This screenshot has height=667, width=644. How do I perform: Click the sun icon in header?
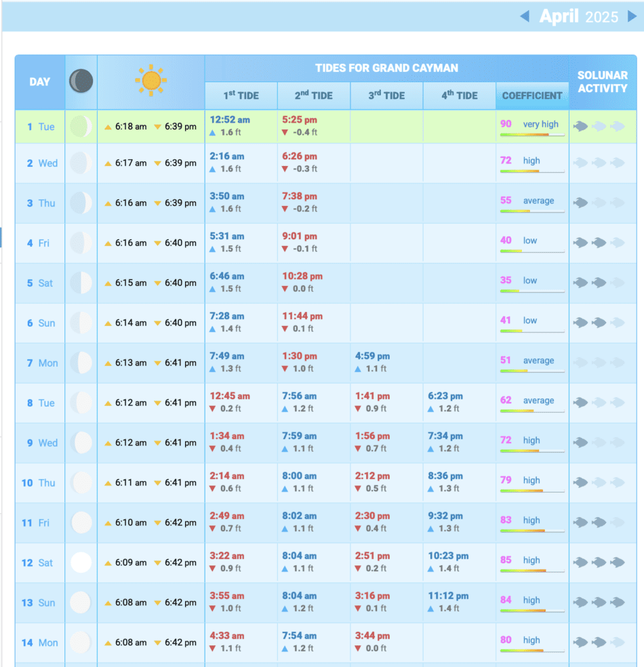tap(150, 81)
